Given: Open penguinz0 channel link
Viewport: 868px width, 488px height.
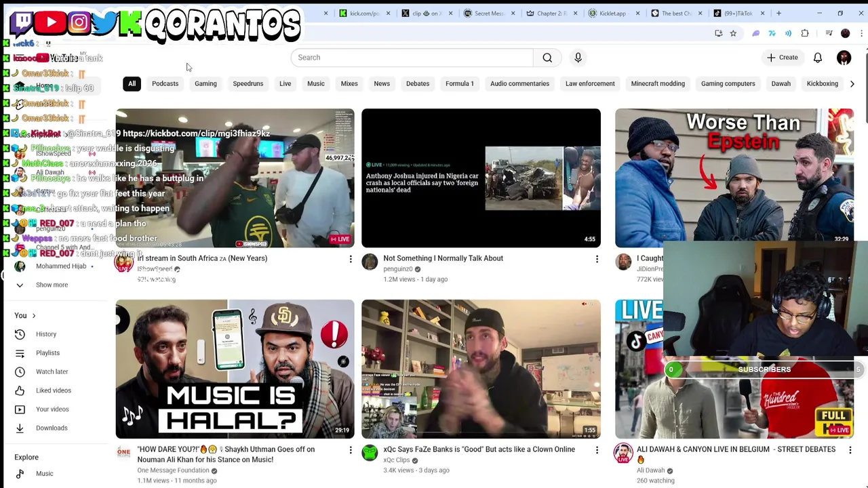Looking at the screenshot, I should 397,269.
